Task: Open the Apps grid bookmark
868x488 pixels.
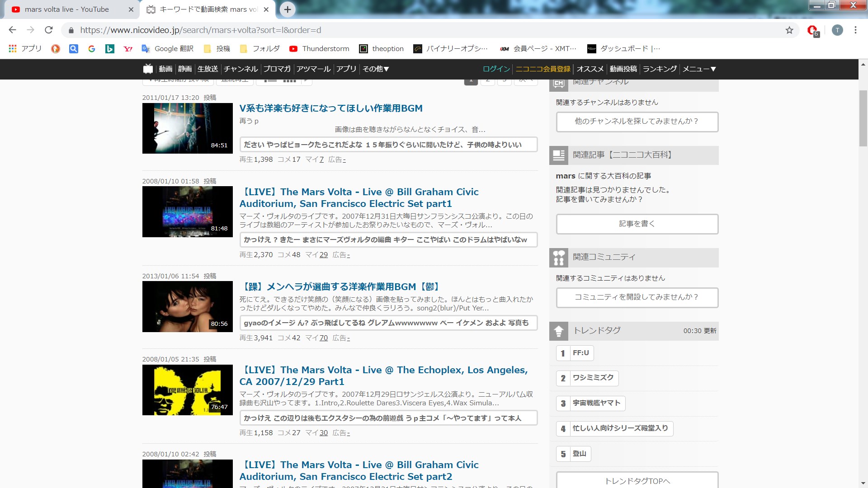Action: point(25,49)
